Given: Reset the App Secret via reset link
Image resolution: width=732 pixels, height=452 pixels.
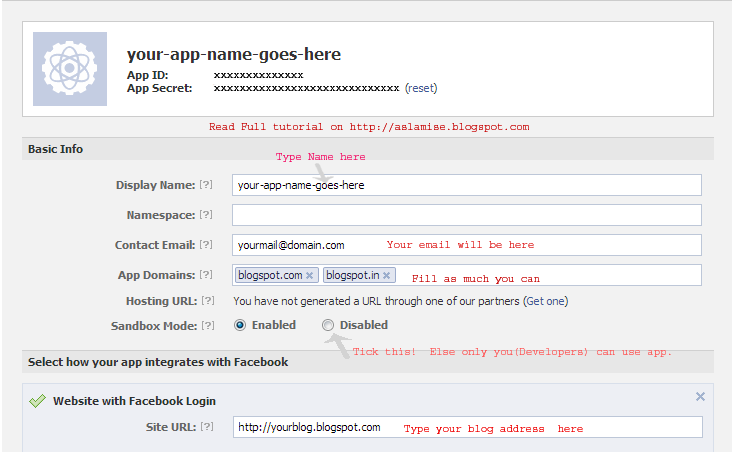Looking at the screenshot, I should [x=421, y=88].
